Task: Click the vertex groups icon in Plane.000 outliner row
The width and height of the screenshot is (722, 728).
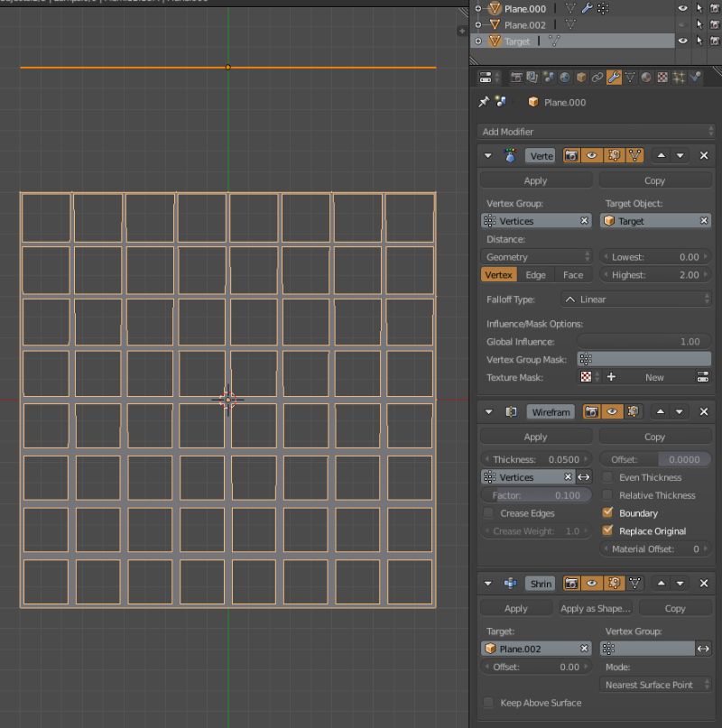Action: tap(603, 8)
